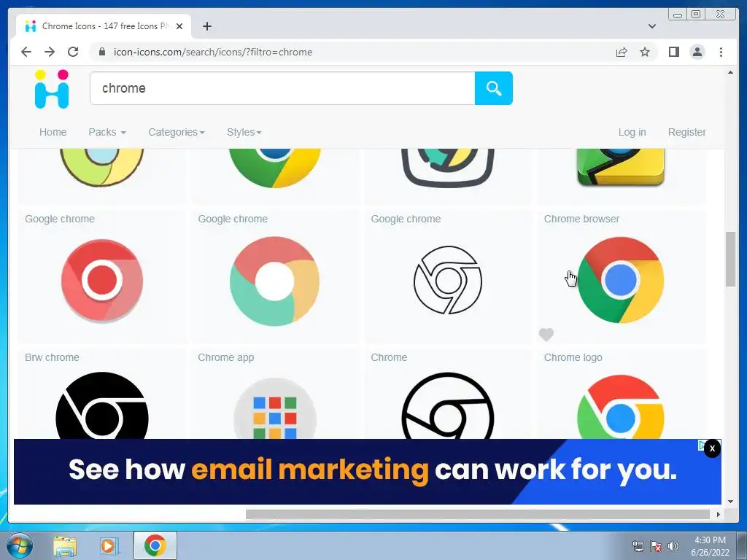Open the Chrome logo colored icon
The height and width of the screenshot is (560, 747).
pos(621,407)
